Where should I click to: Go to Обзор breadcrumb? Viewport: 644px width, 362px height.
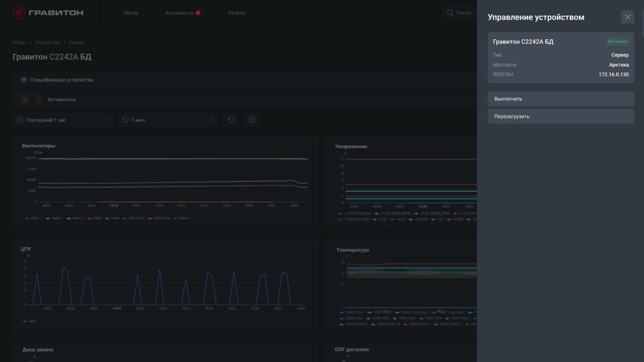[19, 43]
